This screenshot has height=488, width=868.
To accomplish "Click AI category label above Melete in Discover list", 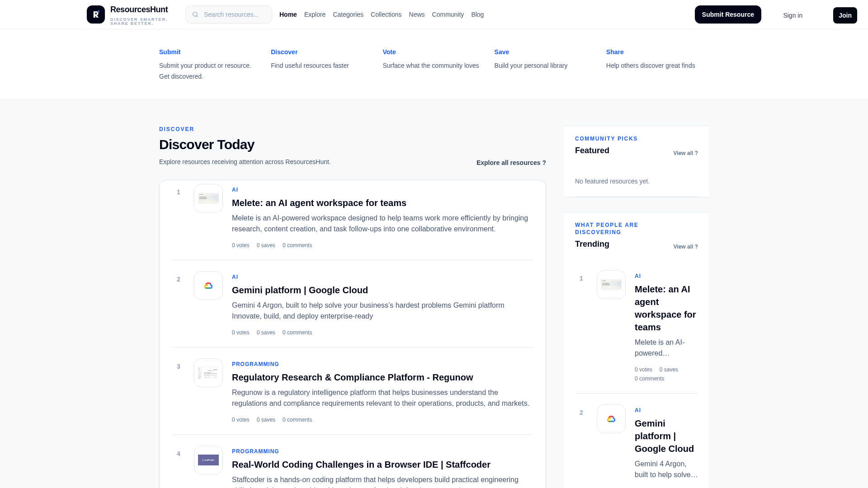I will pyautogui.click(x=235, y=190).
